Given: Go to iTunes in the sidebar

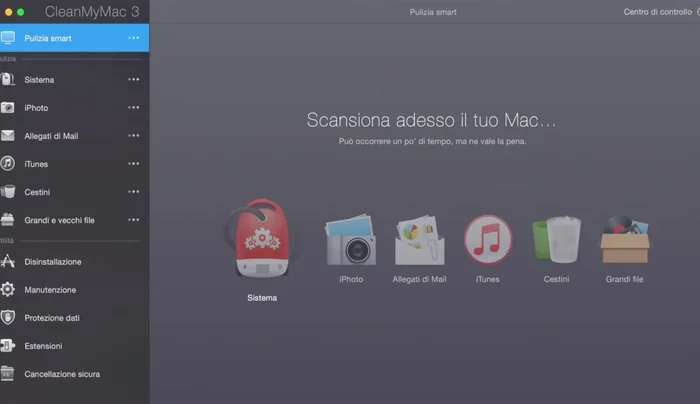Looking at the screenshot, I should (75, 164).
